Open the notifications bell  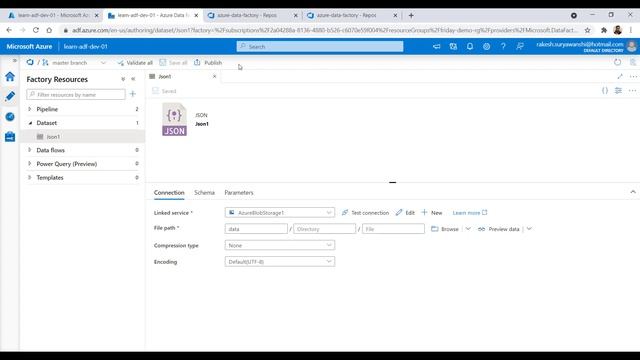pyautogui.click(x=470, y=47)
